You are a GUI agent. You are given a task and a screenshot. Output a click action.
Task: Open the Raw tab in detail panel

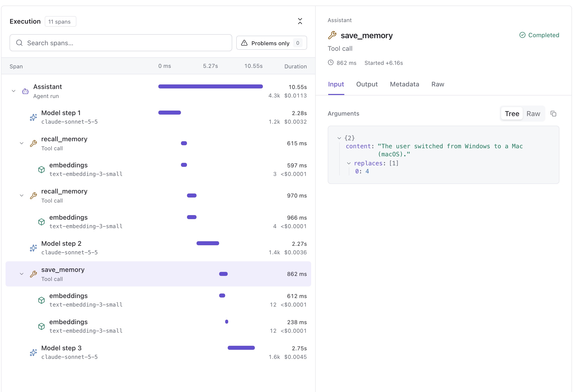(x=438, y=84)
